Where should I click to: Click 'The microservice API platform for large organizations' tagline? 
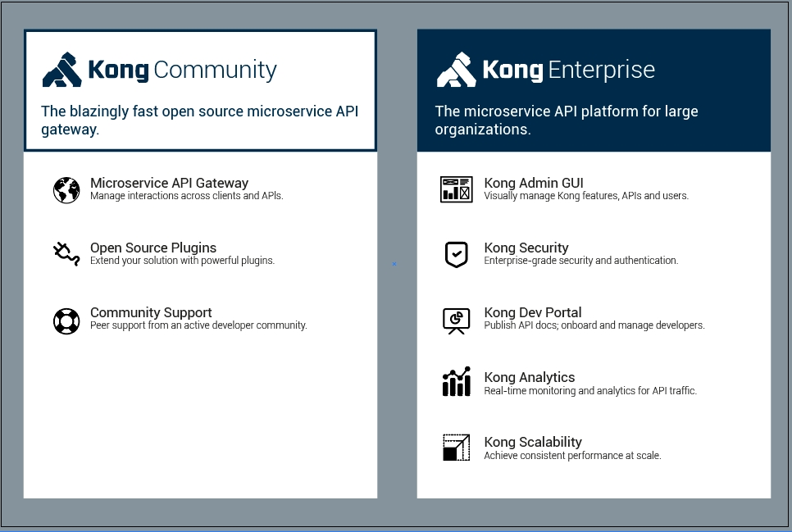[567, 120]
